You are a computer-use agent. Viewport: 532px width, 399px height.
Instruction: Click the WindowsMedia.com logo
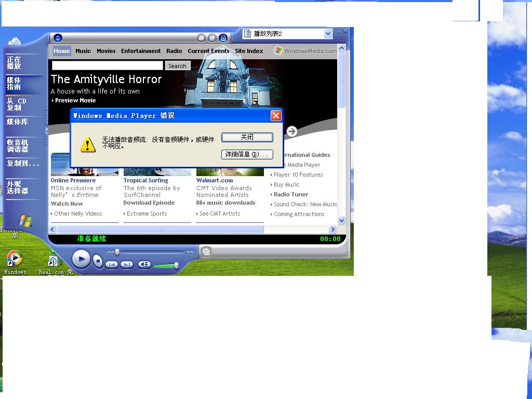(305, 51)
